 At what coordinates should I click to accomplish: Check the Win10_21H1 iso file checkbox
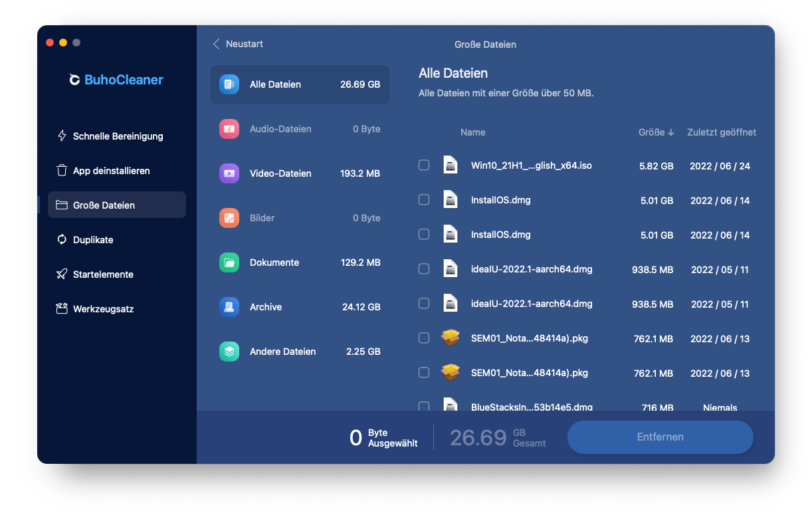pyautogui.click(x=424, y=165)
